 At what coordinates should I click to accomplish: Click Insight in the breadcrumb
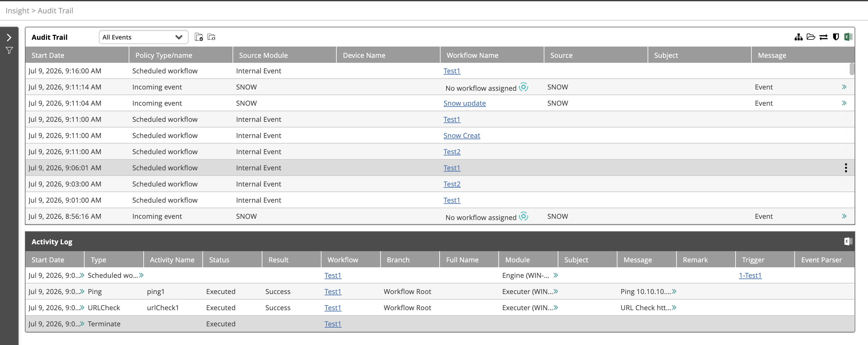[x=17, y=11]
